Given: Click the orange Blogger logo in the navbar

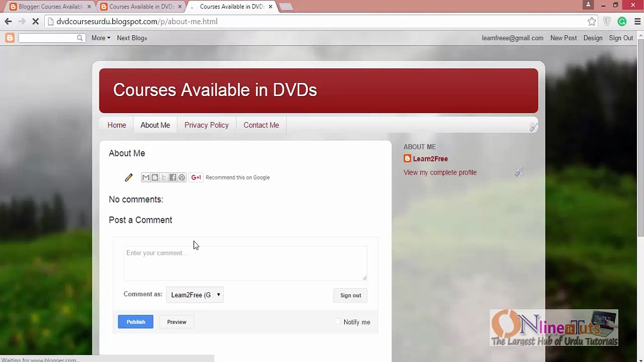Looking at the screenshot, I should click(10, 38).
